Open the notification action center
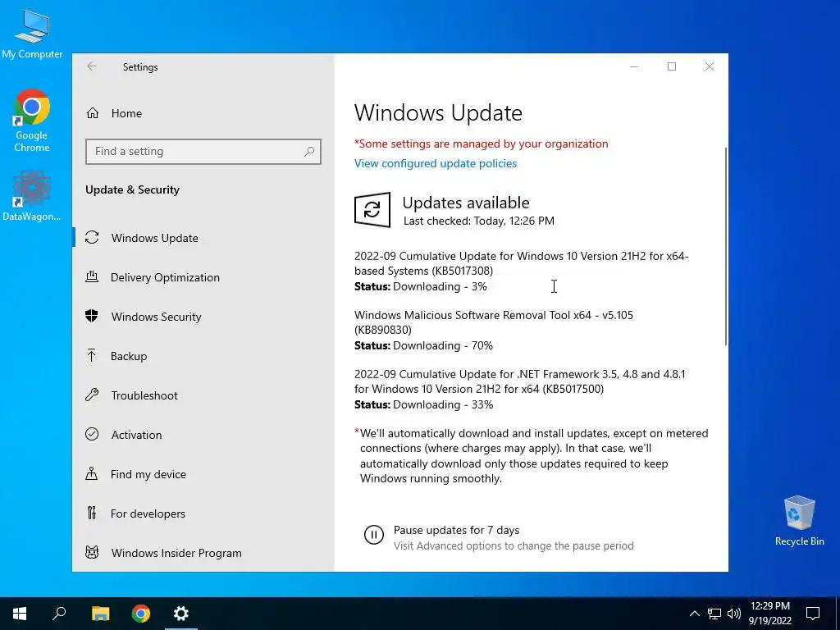 (x=813, y=614)
